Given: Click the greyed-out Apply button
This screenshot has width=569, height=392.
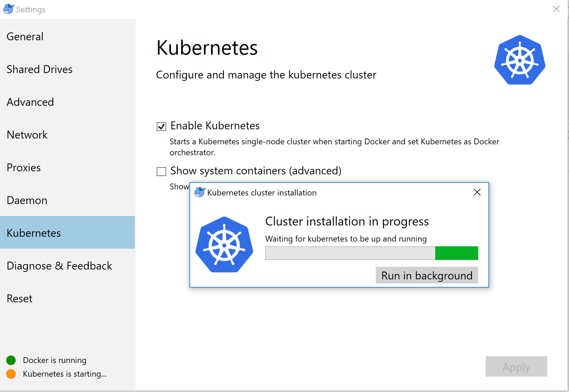Looking at the screenshot, I should pos(516,366).
